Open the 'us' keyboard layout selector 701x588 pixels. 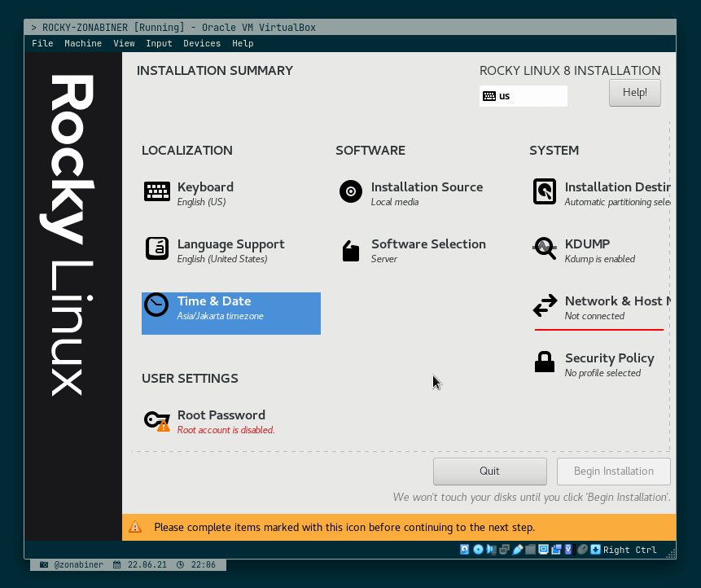(524, 96)
